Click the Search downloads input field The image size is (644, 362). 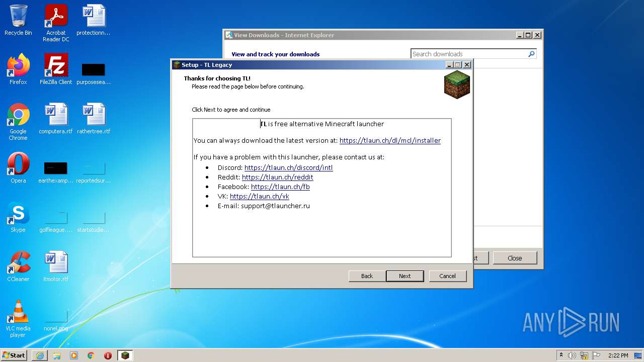(x=469, y=54)
